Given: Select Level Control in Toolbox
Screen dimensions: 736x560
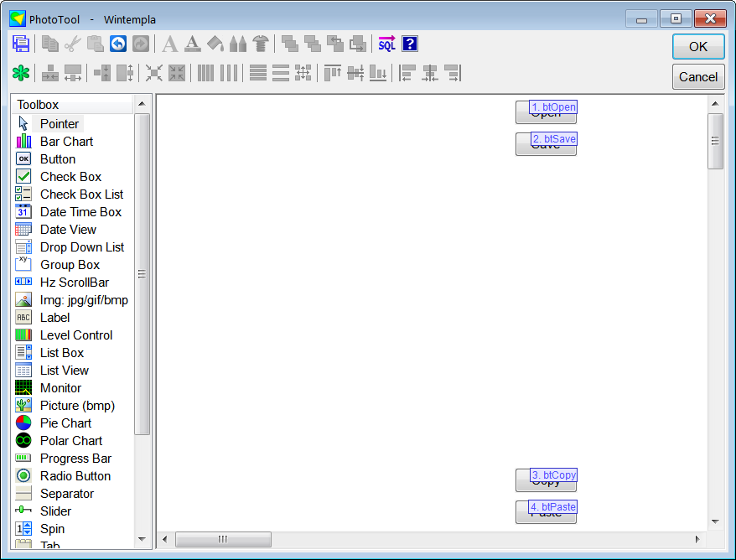Looking at the screenshot, I should (x=76, y=335).
